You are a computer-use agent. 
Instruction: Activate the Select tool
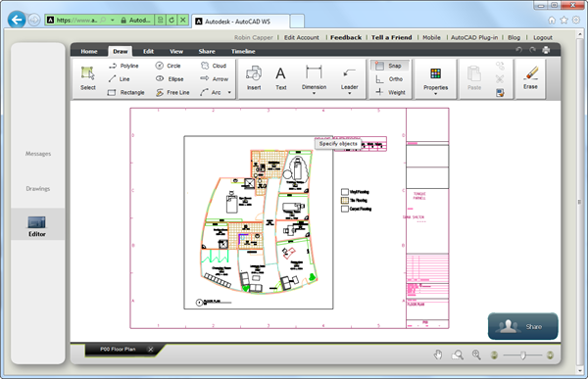point(88,78)
